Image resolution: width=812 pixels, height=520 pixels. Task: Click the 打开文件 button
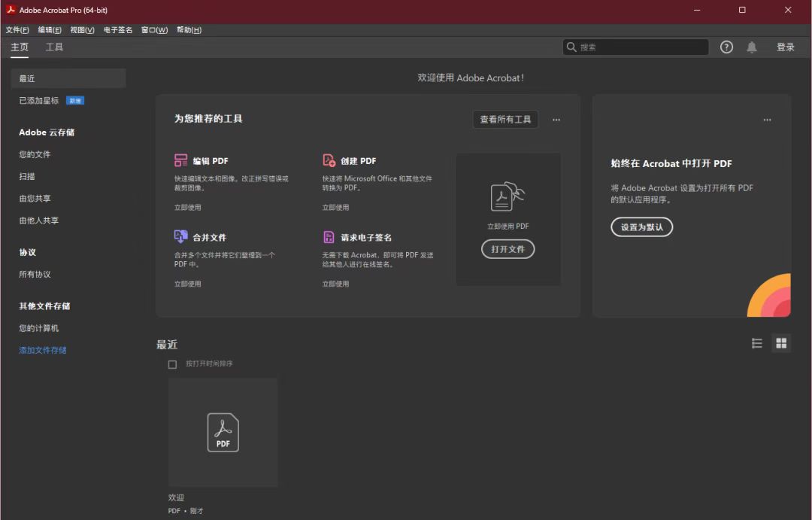point(507,249)
